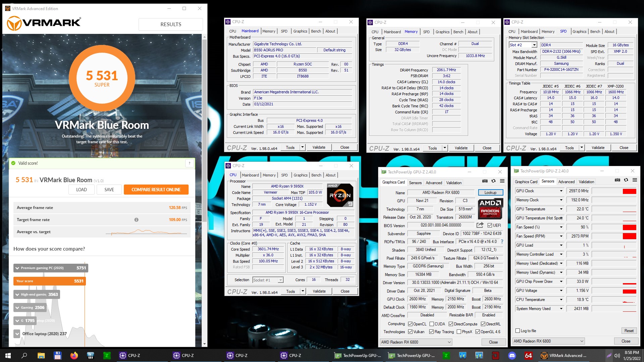The height and width of the screenshot is (362, 644).
Task: Launch Firefox from the taskbar
Action: tap(74, 356)
